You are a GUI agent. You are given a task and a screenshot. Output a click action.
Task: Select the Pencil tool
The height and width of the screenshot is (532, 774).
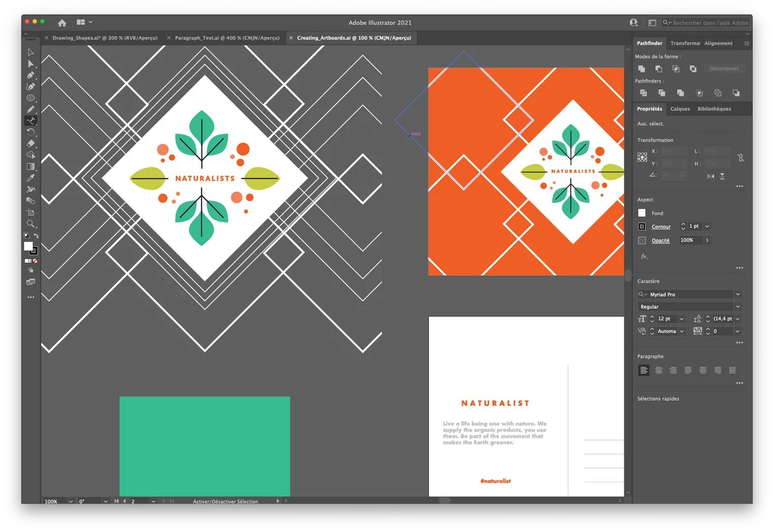30,110
